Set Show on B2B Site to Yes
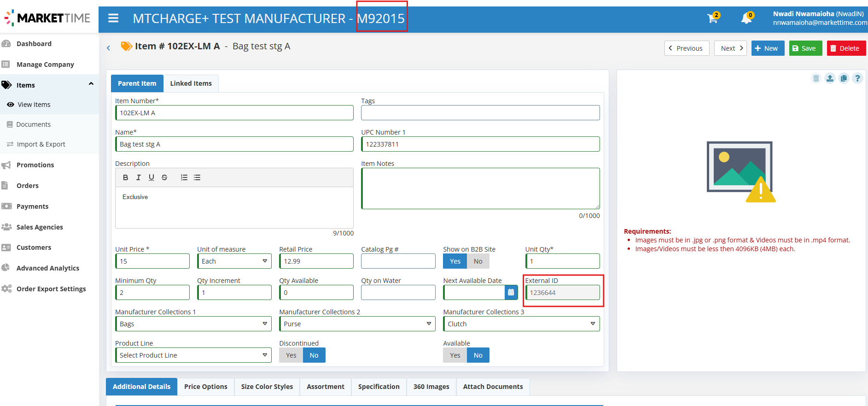This screenshot has width=868, height=406. coord(455,261)
